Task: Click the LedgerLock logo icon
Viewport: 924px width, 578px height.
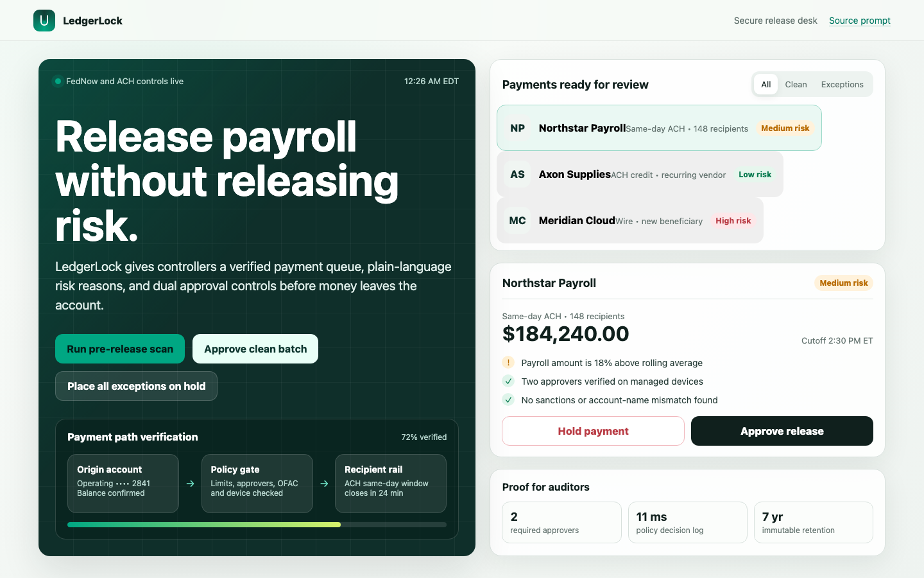Action: click(44, 21)
